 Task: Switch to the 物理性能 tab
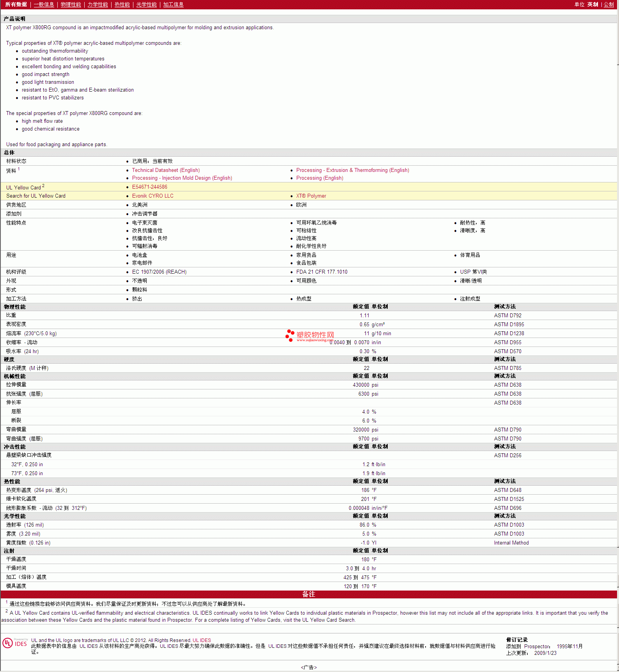pos(71,4)
